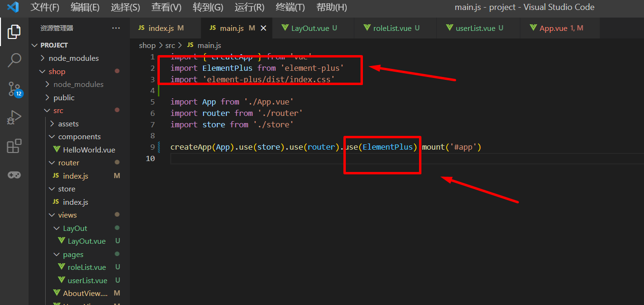Image resolution: width=644 pixels, height=305 pixels.
Task: Open the Search view icon
Action: pyautogui.click(x=14, y=60)
